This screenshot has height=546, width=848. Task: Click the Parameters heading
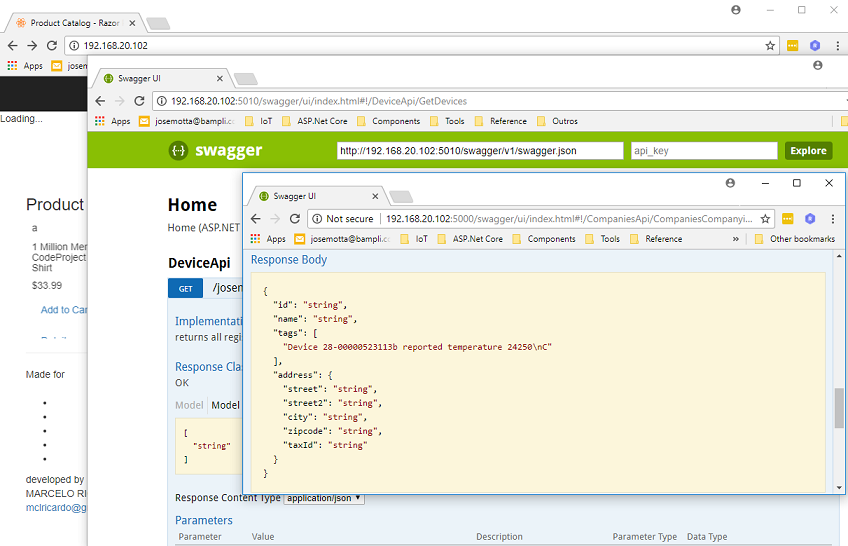coord(204,521)
